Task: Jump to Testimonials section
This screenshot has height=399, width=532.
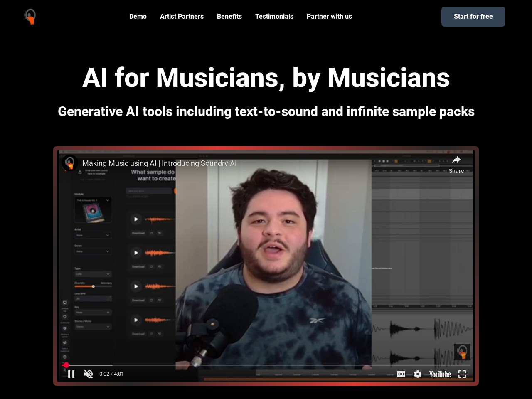Action: (x=274, y=17)
